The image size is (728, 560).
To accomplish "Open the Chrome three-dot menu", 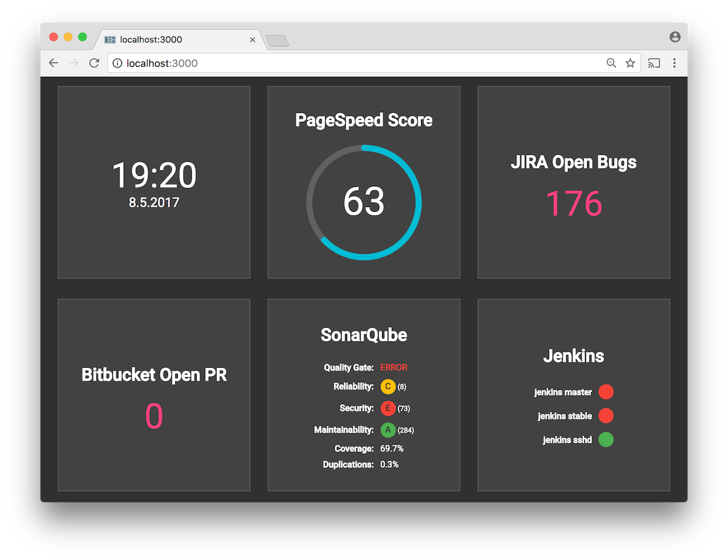I will tap(675, 62).
